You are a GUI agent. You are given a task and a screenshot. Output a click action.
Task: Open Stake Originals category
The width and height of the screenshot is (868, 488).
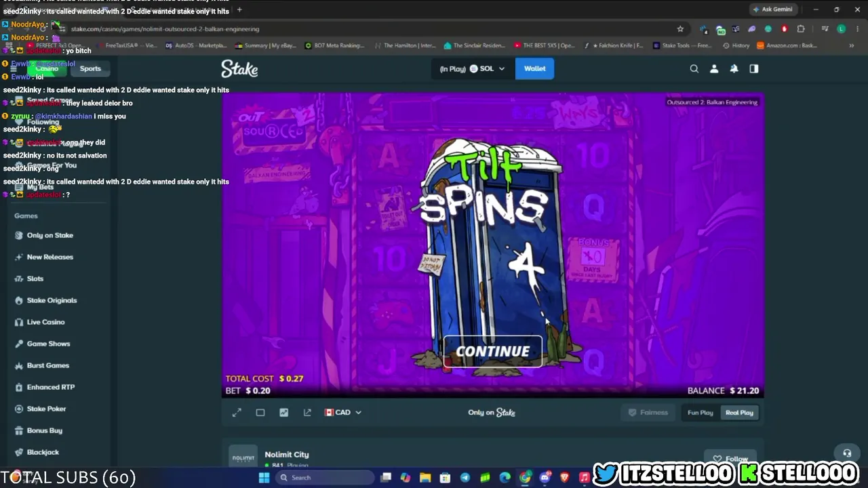[x=52, y=300]
